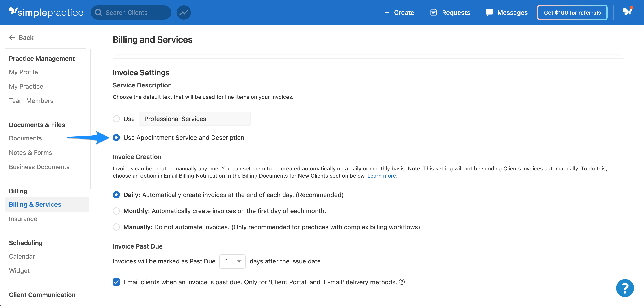Uncheck email clients when invoice past due
Viewport: 644px width, 306px height.
pos(116,282)
